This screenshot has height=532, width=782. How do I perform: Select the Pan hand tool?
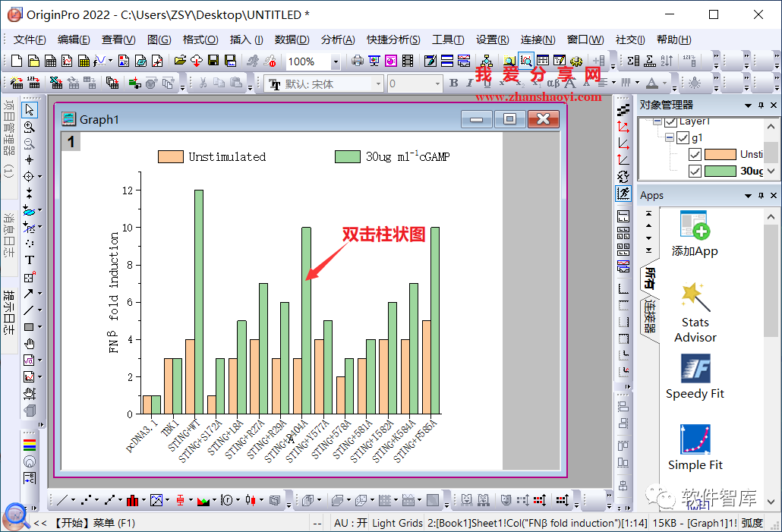click(30, 344)
